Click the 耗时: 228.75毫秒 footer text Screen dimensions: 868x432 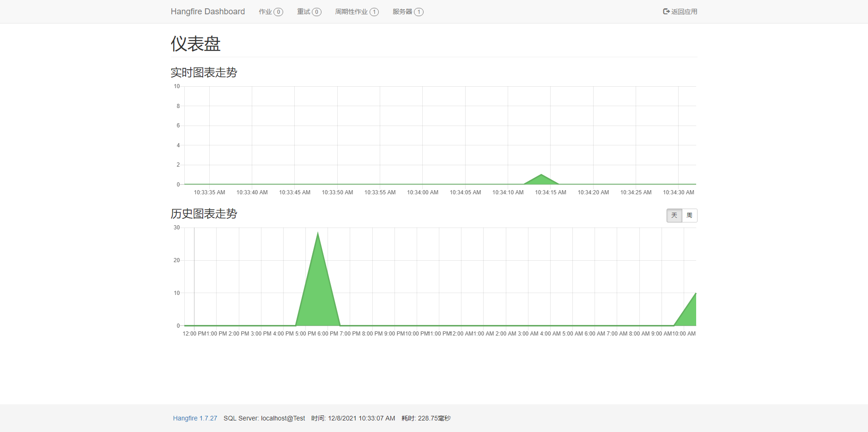tap(426, 418)
